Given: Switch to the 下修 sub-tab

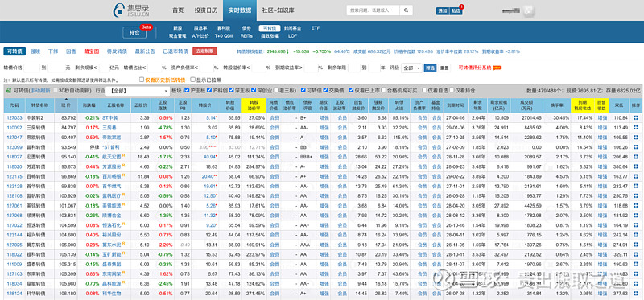Looking at the screenshot, I should 53,51.
